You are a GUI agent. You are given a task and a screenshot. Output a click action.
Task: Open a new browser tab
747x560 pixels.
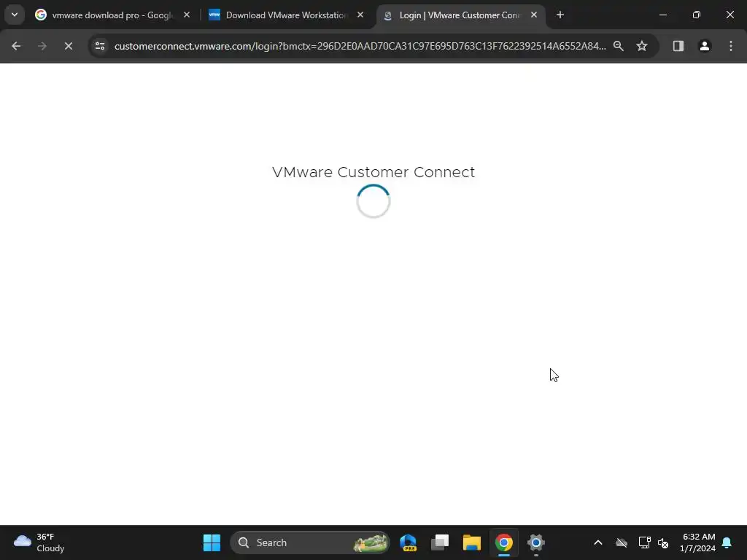560,15
